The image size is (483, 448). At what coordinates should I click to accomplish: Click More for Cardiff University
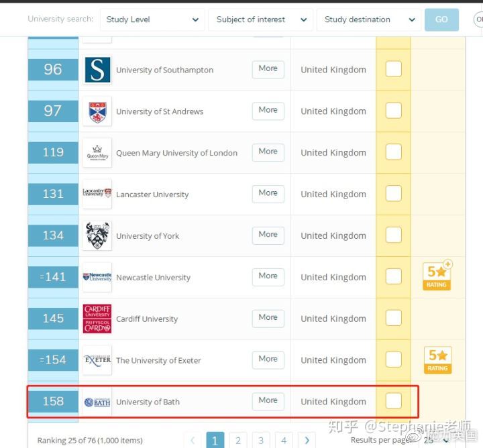click(268, 318)
